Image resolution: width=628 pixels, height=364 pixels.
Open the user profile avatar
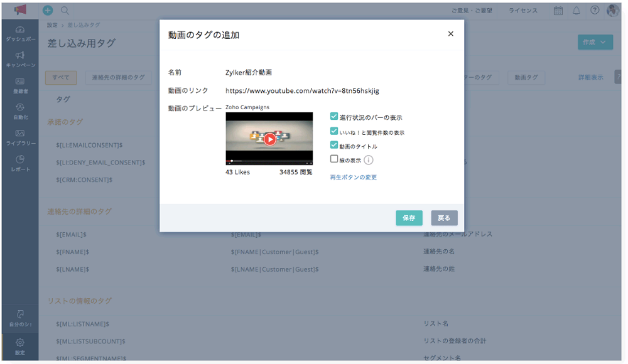click(x=613, y=11)
